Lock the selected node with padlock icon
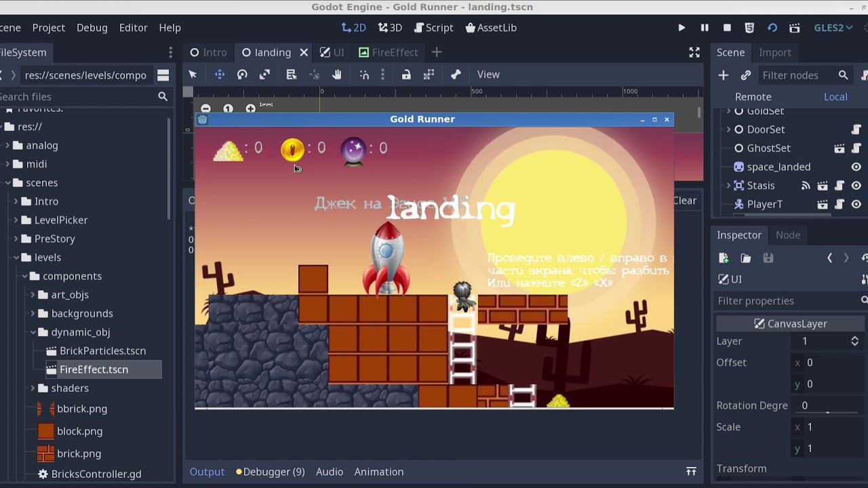 tap(406, 75)
